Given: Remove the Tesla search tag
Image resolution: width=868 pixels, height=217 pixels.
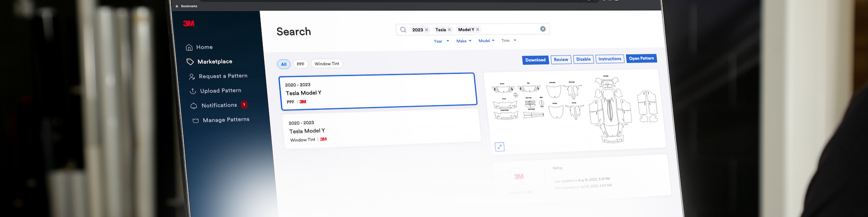Looking at the screenshot, I should point(450,30).
